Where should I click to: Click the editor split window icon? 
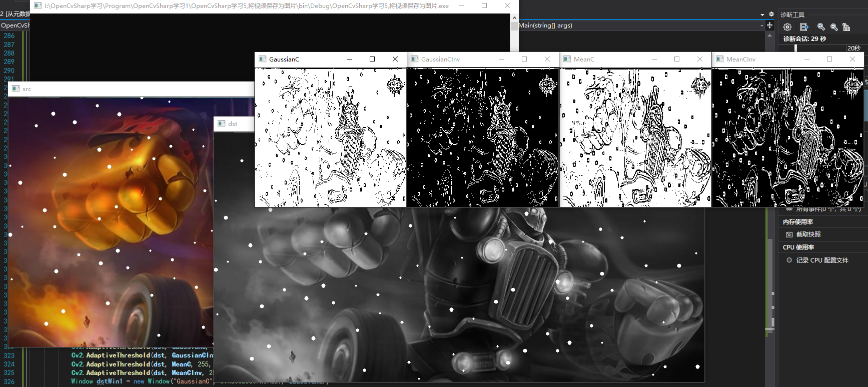tap(769, 25)
